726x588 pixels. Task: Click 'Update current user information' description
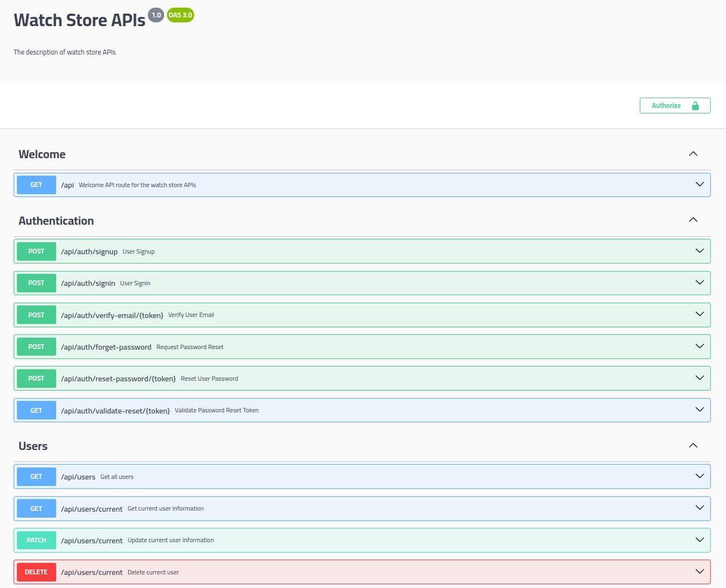(x=171, y=540)
